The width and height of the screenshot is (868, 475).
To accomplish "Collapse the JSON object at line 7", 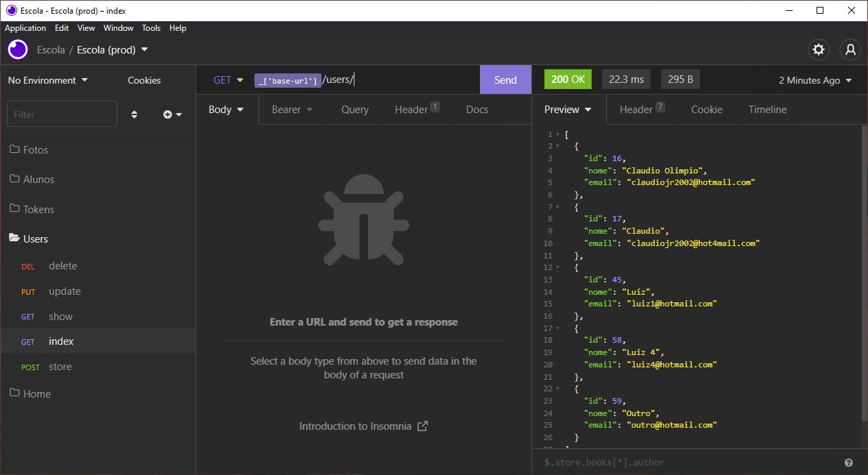I will (557, 206).
